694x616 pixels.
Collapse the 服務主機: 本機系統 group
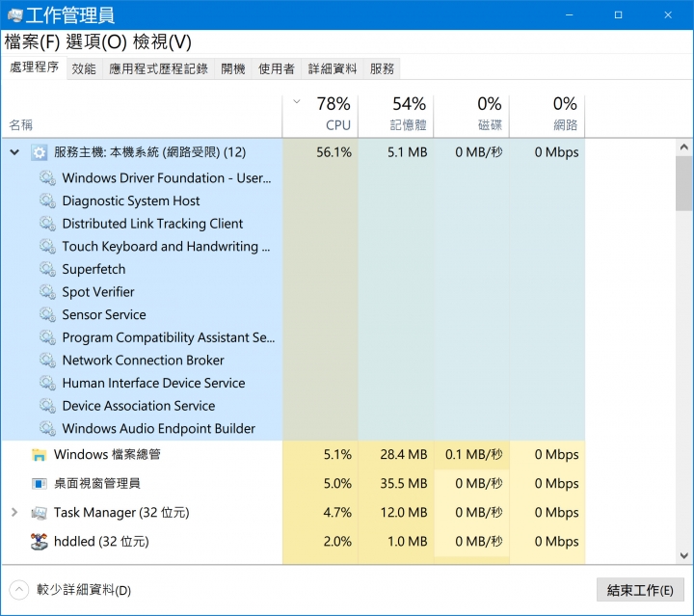coord(14,152)
